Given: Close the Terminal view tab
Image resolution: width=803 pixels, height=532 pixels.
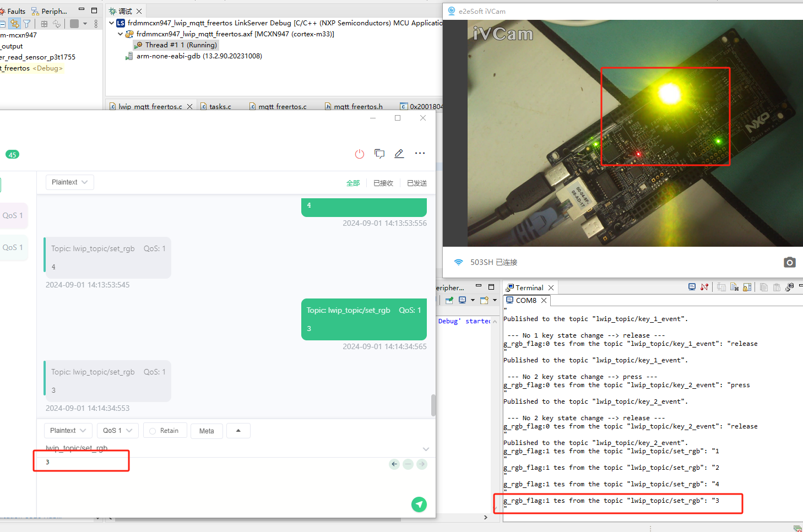Looking at the screenshot, I should (x=551, y=287).
